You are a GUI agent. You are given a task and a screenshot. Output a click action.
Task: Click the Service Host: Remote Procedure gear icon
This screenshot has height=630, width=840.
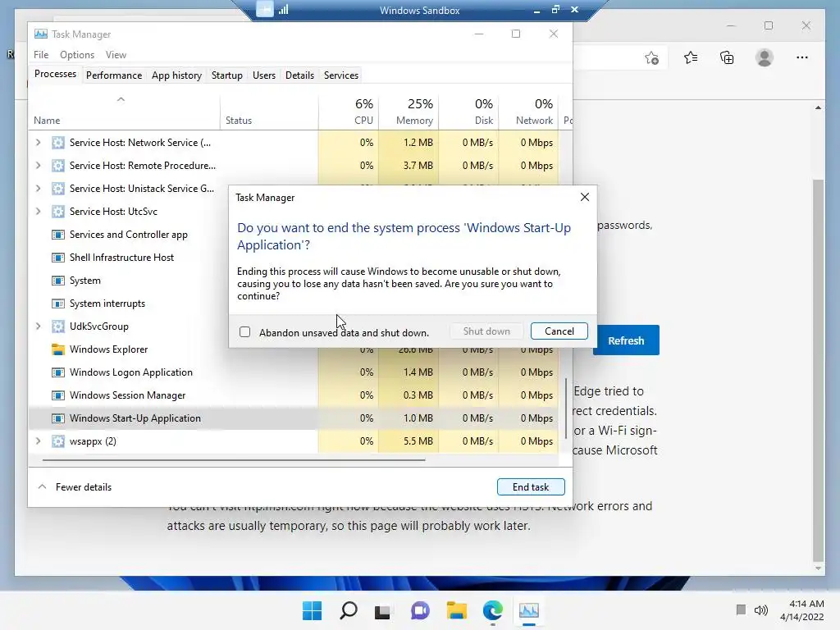[x=58, y=166]
